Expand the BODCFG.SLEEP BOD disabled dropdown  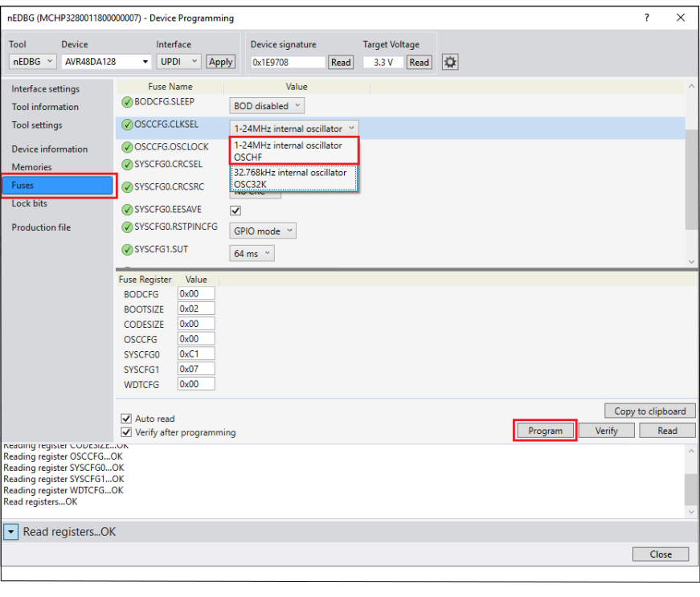267,106
